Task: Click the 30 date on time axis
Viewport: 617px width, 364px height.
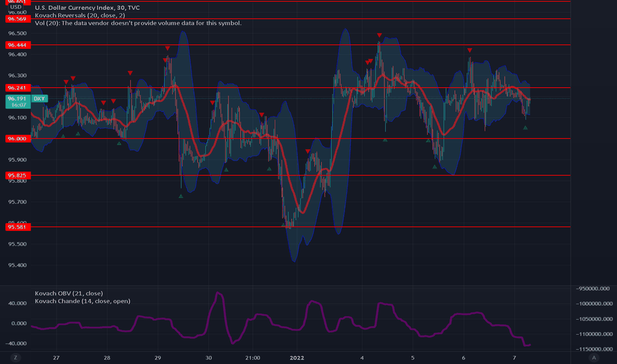Action: click(209, 357)
